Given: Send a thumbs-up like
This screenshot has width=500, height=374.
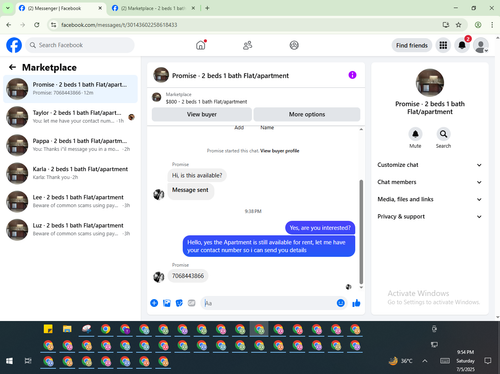Looking at the screenshot, I should point(356,303).
